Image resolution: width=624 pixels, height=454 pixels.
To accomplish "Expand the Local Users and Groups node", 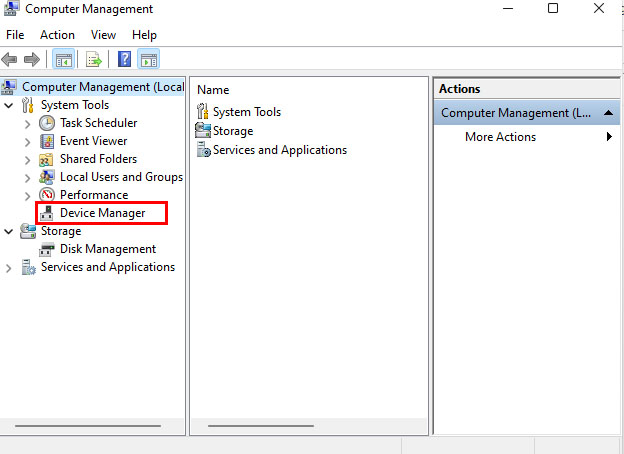I will 27,178.
